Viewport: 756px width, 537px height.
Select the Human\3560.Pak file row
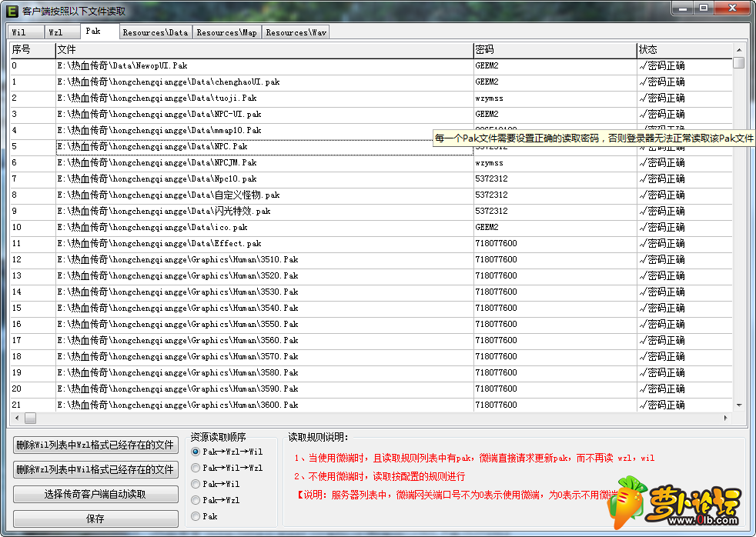click(371, 340)
